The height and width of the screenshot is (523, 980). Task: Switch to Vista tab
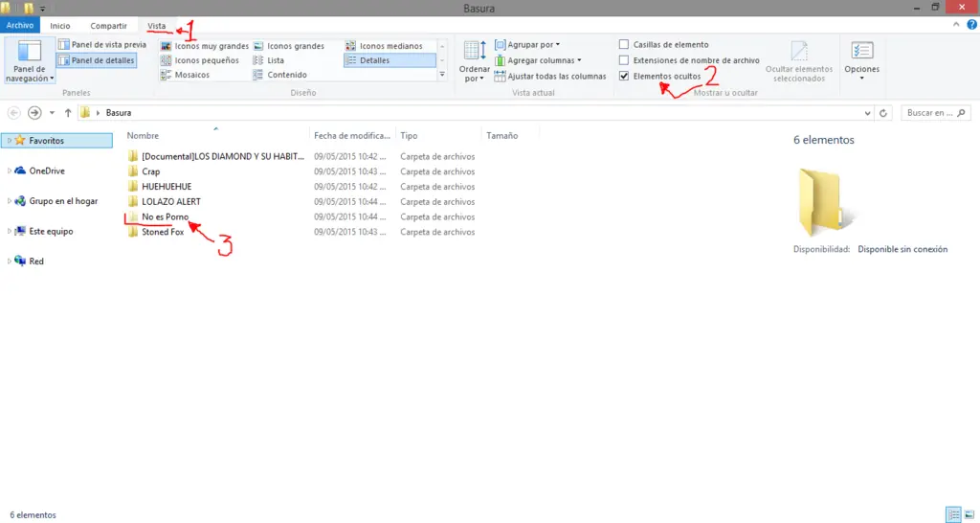(x=156, y=26)
